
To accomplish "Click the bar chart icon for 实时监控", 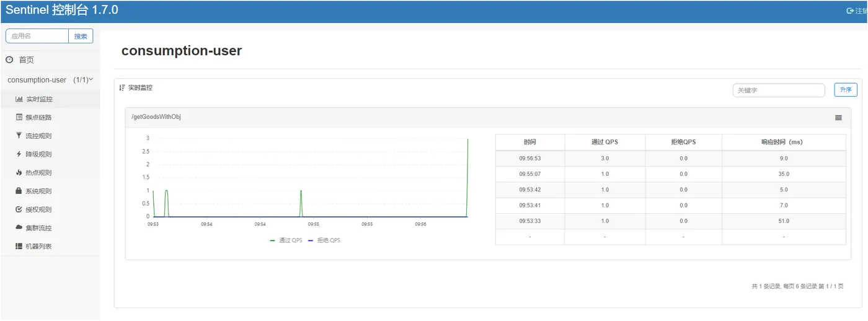I will point(19,99).
